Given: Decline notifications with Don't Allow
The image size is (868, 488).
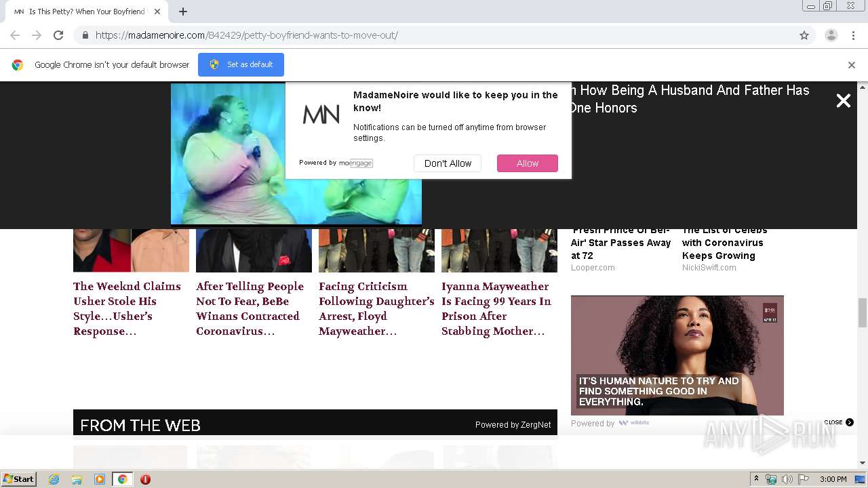Looking at the screenshot, I should 448,163.
